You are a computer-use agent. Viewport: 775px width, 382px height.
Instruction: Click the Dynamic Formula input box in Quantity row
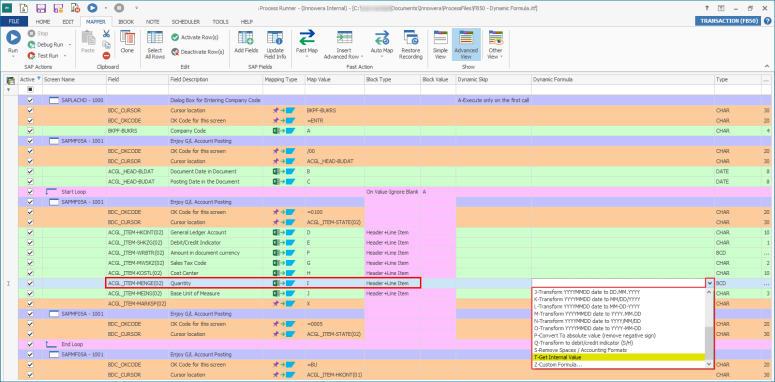tap(619, 283)
